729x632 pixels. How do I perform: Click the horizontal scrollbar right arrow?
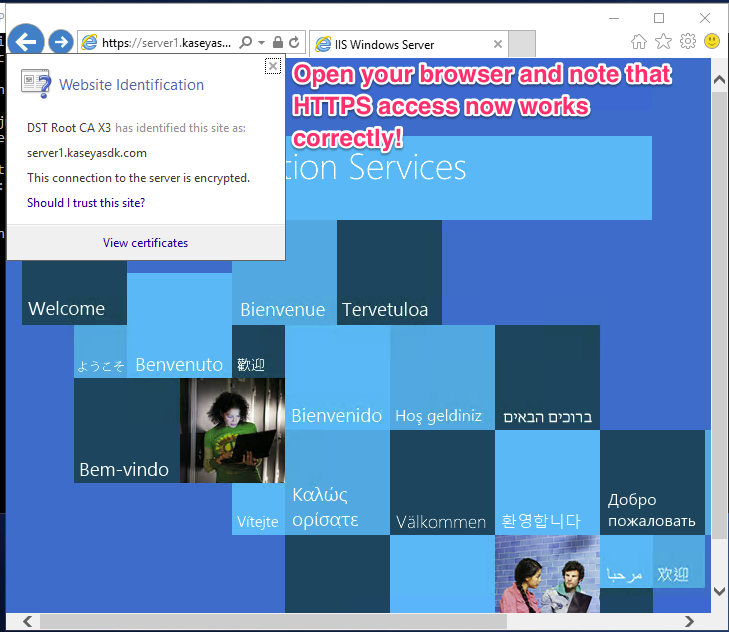click(689, 621)
